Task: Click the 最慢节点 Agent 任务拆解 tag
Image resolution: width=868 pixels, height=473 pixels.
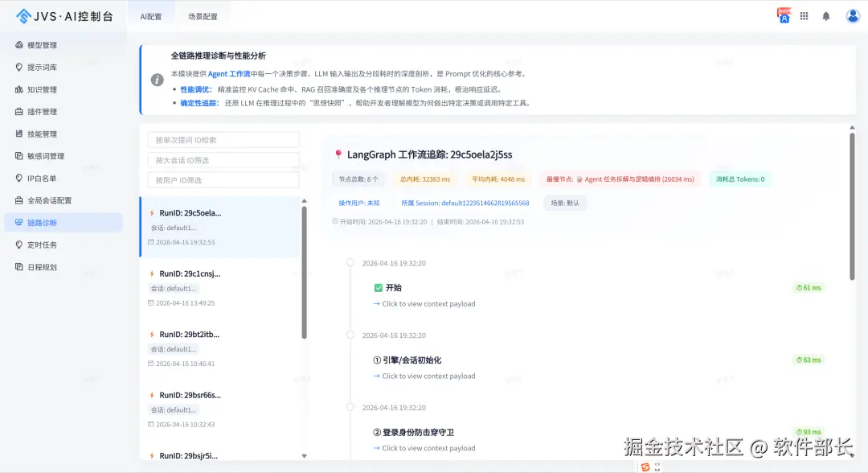Action: 620,179
